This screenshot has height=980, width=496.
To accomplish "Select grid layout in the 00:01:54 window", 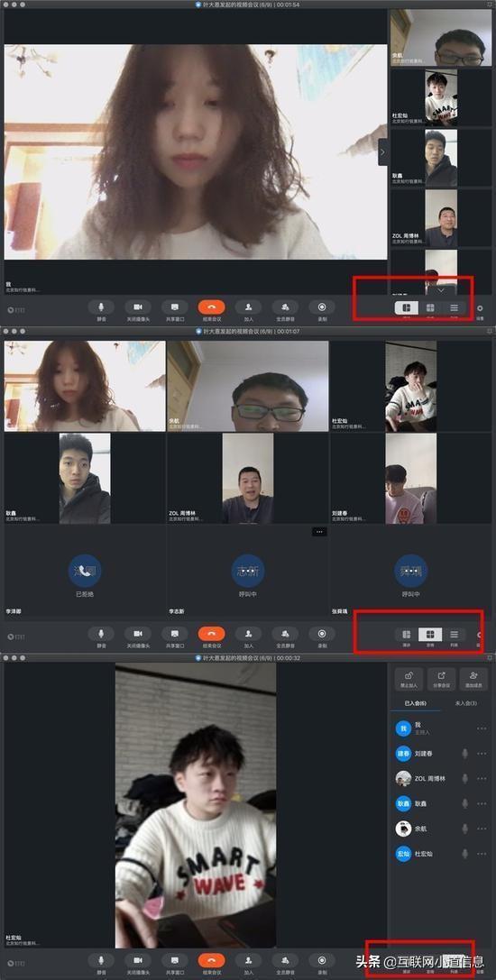I will pos(430,308).
